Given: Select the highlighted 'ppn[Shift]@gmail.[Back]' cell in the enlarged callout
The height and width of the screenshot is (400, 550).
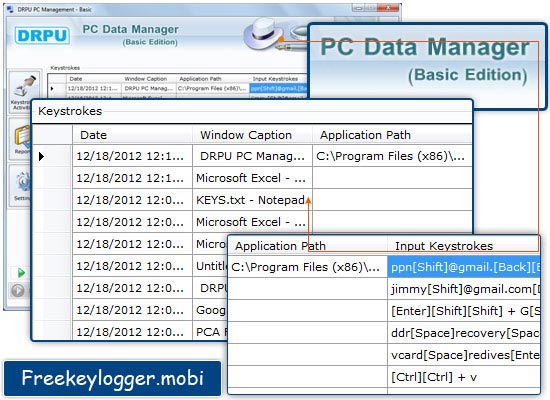Looking at the screenshot, I should click(463, 267).
